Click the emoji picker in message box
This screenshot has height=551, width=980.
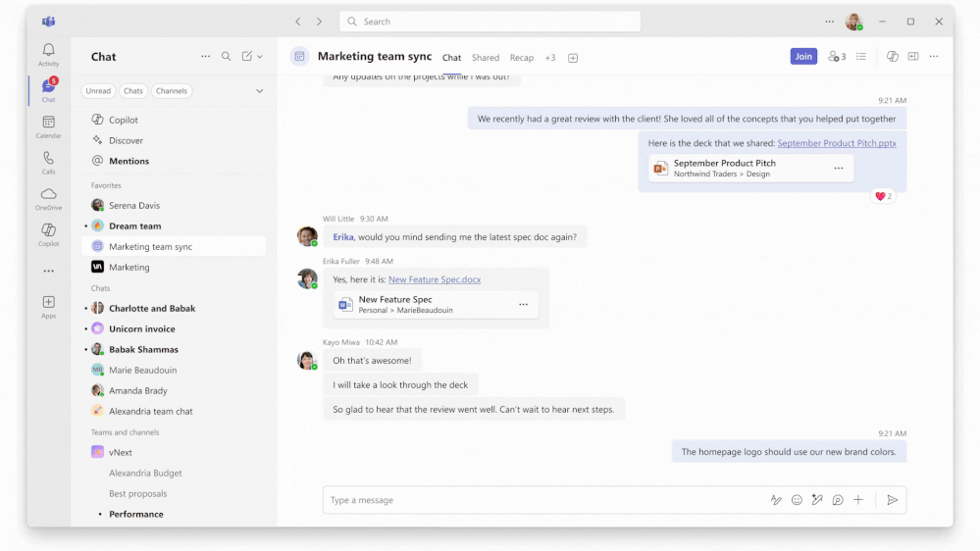797,500
